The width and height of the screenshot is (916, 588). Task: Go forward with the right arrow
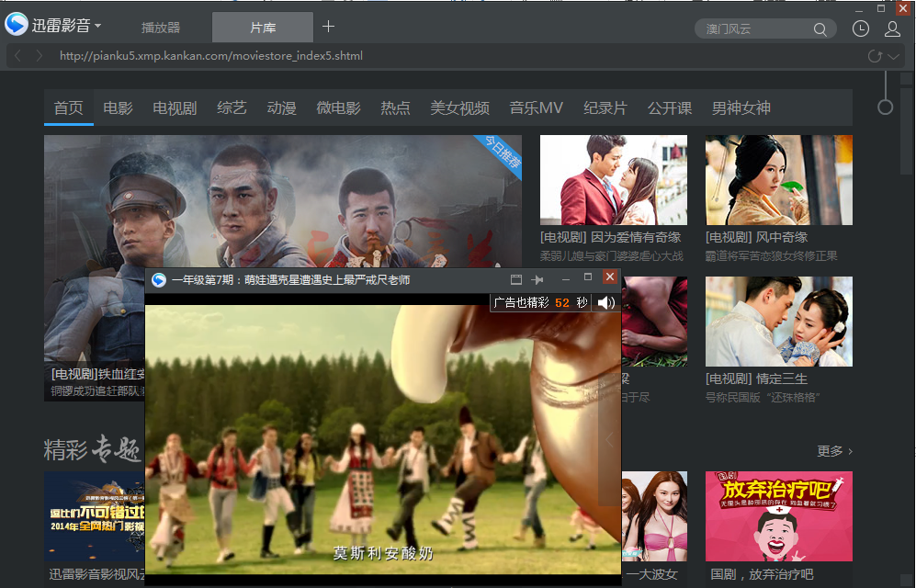tap(40, 55)
